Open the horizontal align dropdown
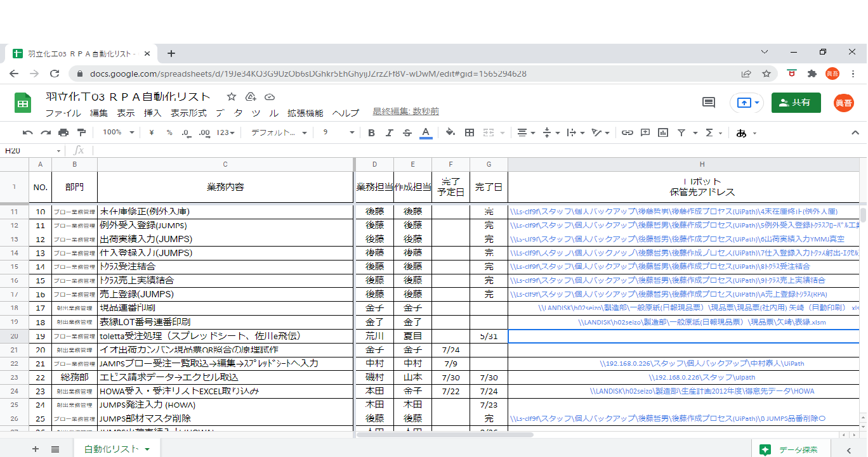 tap(525, 132)
